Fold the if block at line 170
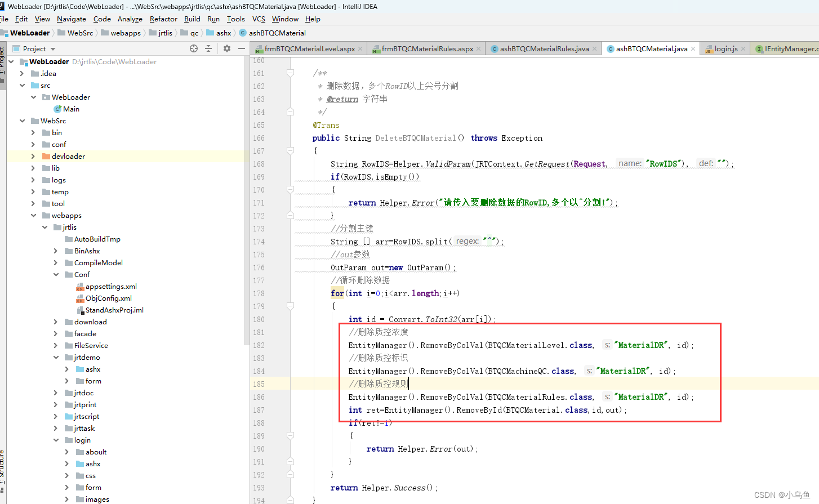The image size is (819, 504). point(290,190)
